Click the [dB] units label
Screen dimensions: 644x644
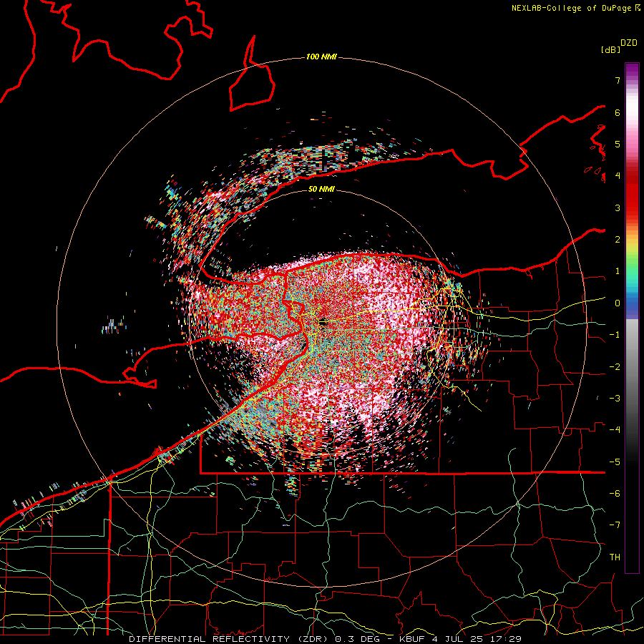click(x=610, y=49)
